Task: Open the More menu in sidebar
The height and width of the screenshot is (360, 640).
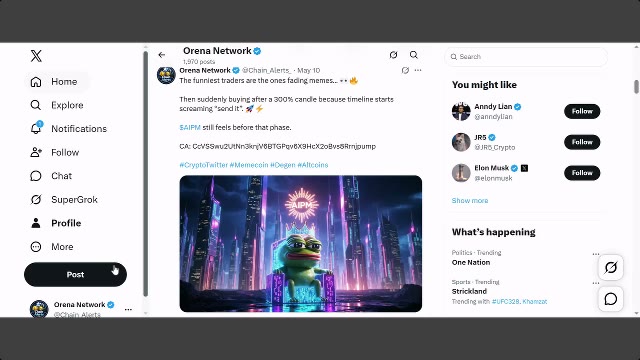Action: 53,247
